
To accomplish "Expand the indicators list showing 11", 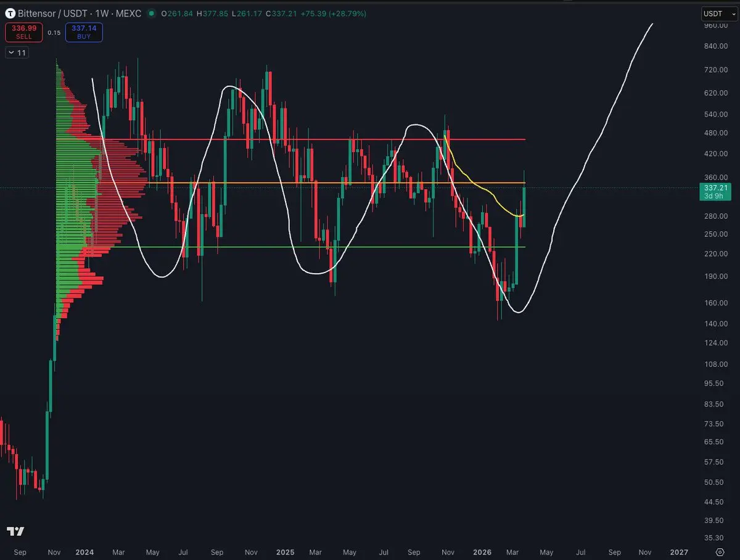I will click(17, 52).
